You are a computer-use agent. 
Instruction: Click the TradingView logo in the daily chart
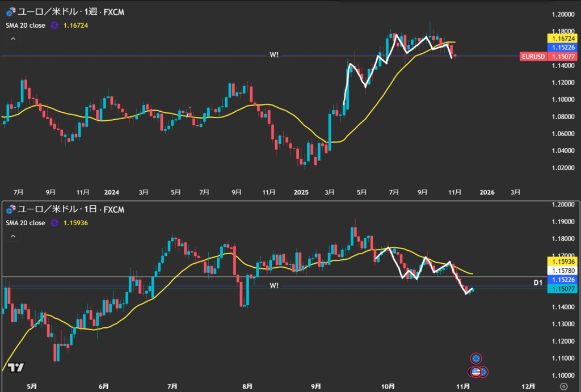tap(16, 367)
